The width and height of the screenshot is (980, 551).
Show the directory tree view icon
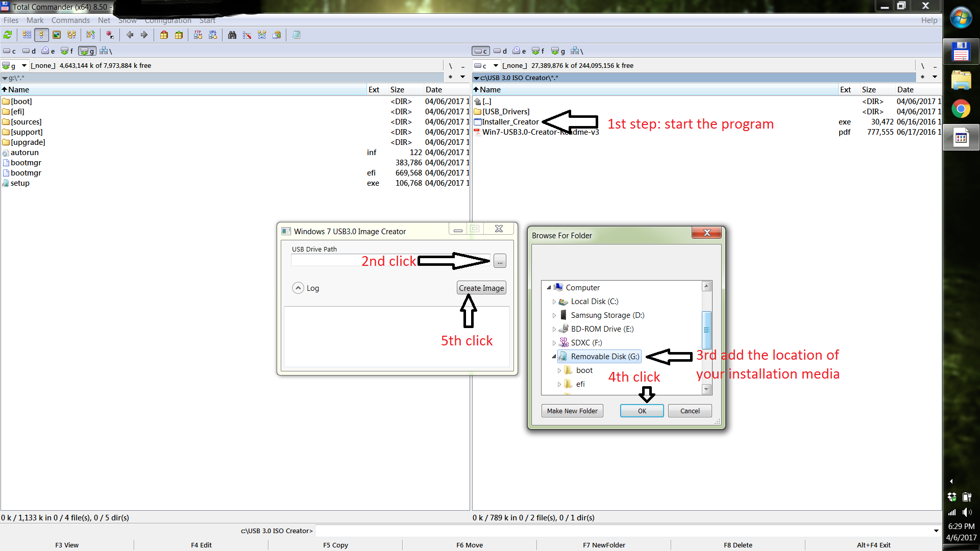(x=71, y=35)
